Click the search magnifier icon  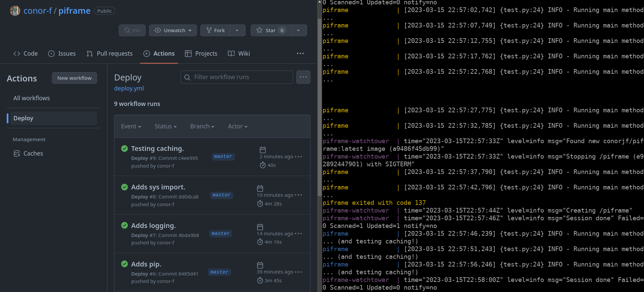pyautogui.click(x=188, y=77)
